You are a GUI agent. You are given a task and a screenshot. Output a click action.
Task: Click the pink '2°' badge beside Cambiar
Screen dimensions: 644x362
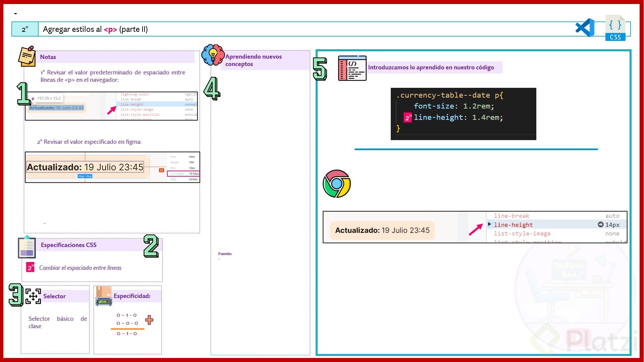30,267
